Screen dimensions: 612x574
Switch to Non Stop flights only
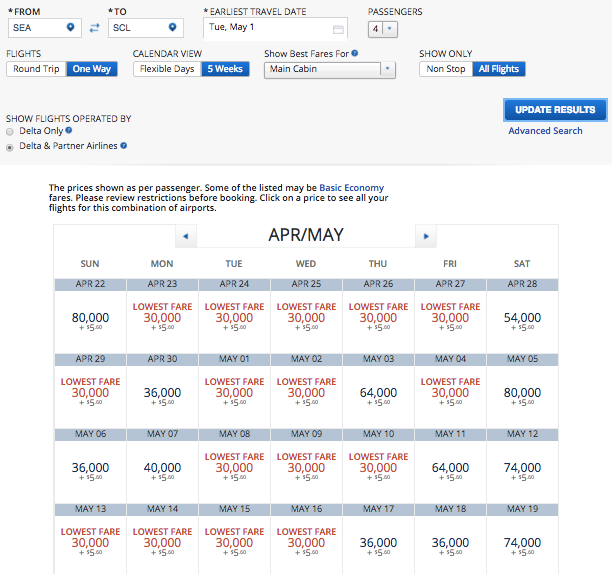(x=446, y=69)
